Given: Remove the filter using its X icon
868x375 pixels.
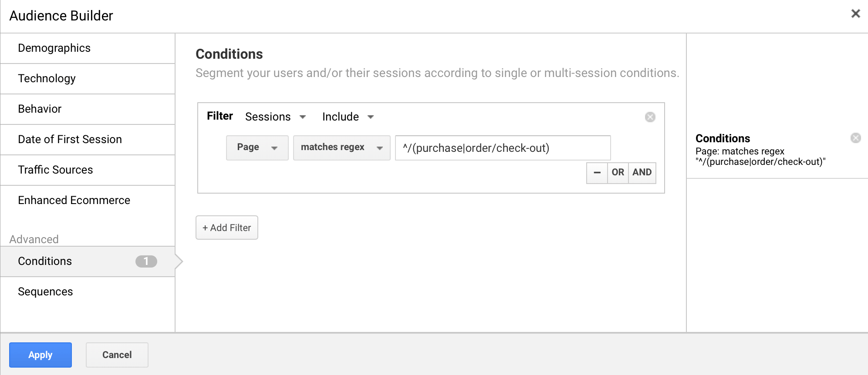Looking at the screenshot, I should point(650,117).
